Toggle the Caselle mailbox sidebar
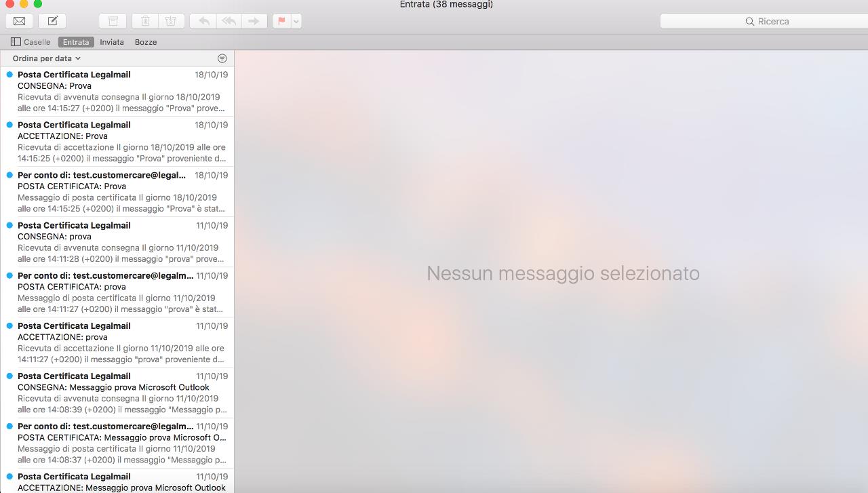 tap(31, 42)
